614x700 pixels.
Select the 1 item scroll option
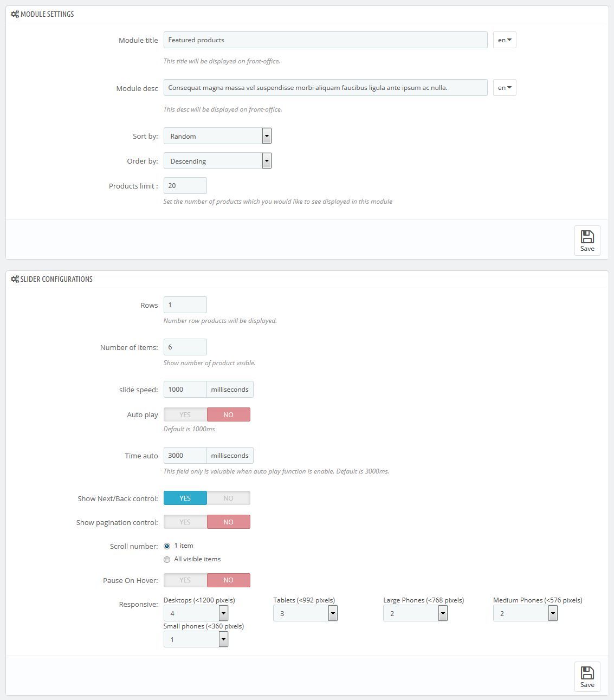tap(167, 546)
